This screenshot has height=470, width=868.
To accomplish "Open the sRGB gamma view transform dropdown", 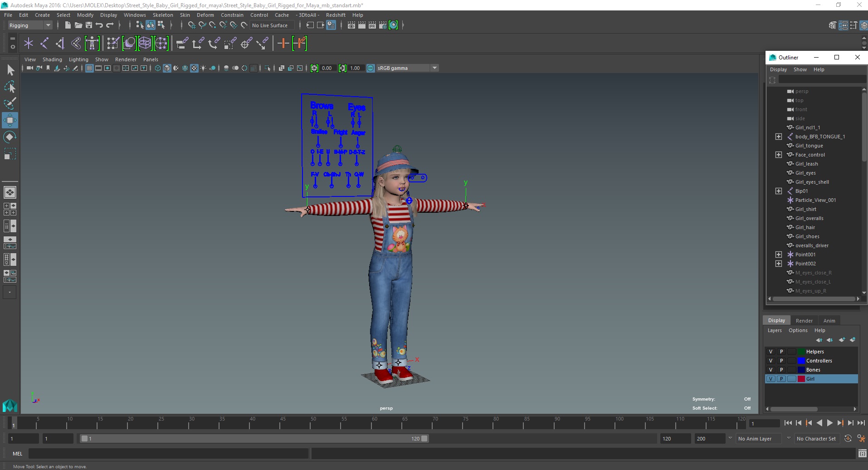I will click(x=407, y=68).
